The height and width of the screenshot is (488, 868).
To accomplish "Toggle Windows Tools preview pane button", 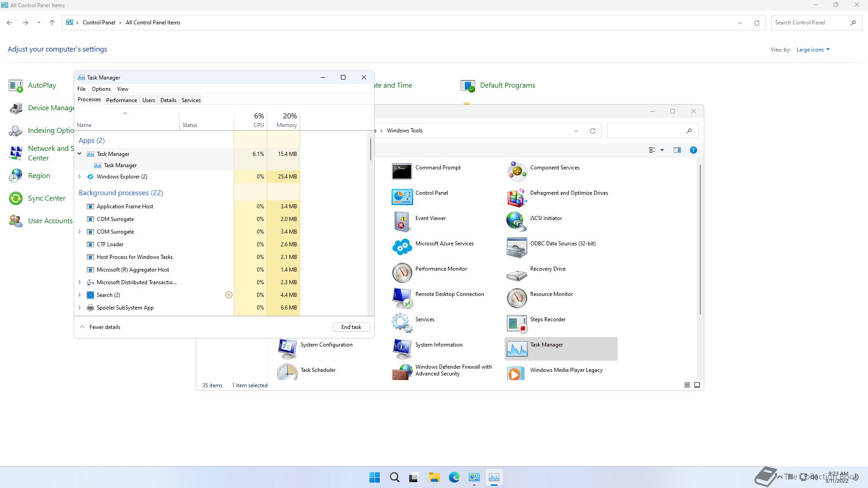I will pos(677,150).
